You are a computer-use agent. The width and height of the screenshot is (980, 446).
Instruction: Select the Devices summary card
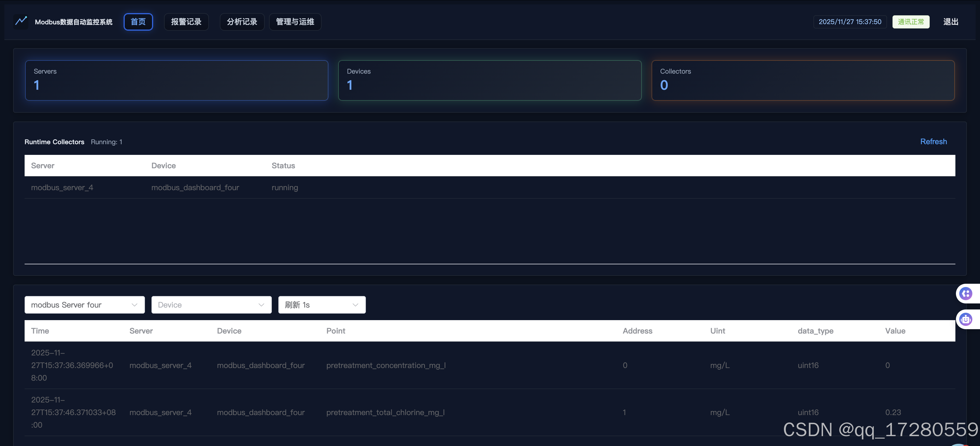point(490,80)
